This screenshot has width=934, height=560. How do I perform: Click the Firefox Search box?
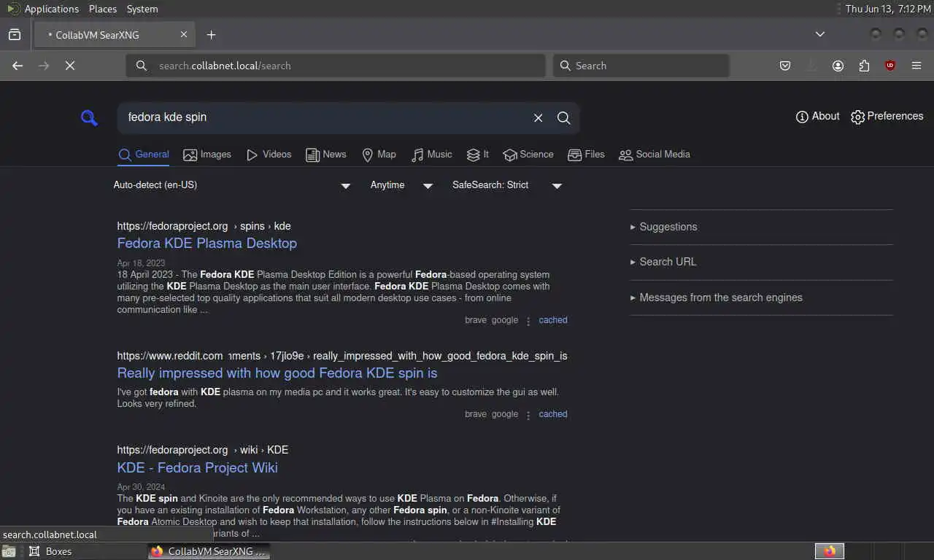point(641,66)
